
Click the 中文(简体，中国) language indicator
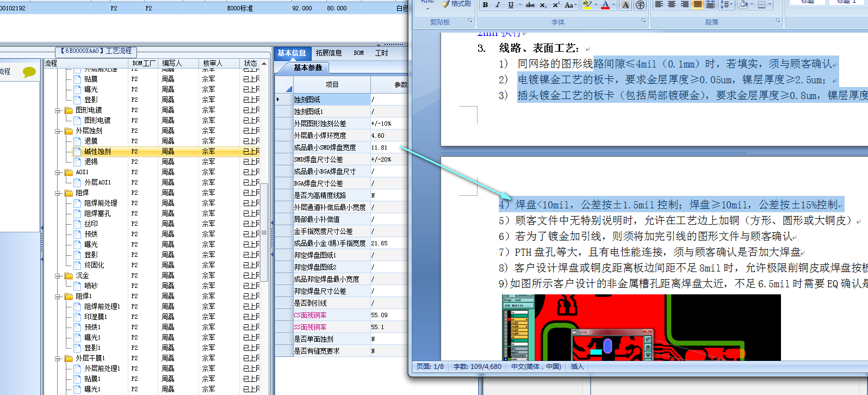[x=536, y=367]
